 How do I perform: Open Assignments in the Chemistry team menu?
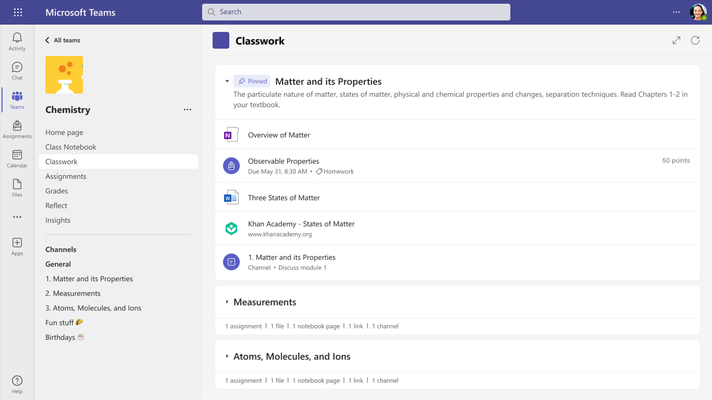pos(65,176)
